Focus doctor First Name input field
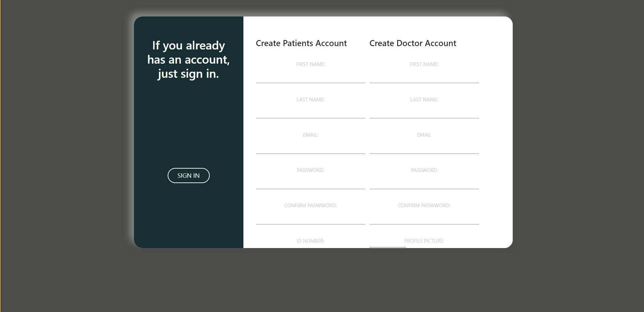Image resolution: width=644 pixels, height=312 pixels. [x=424, y=76]
